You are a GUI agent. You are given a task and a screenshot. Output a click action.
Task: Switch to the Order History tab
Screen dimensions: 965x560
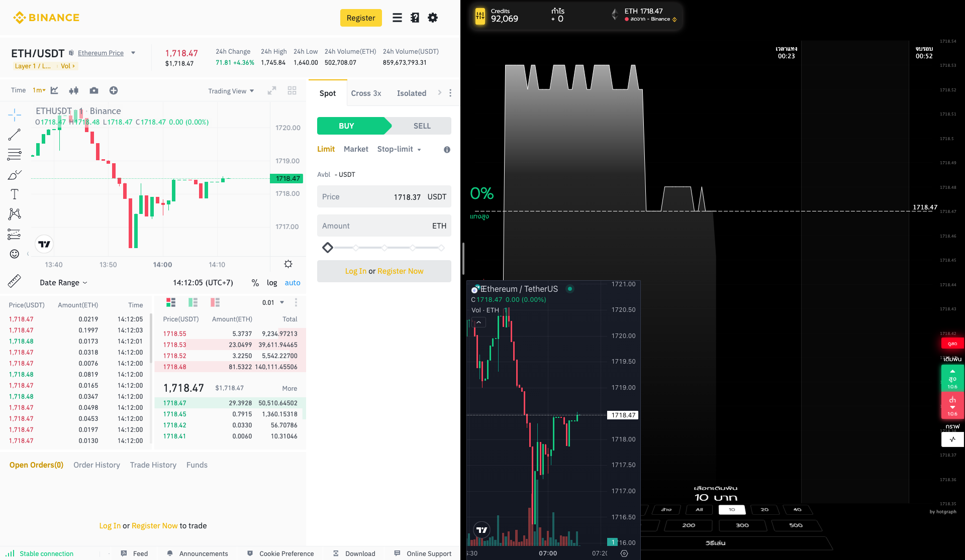coord(96,465)
